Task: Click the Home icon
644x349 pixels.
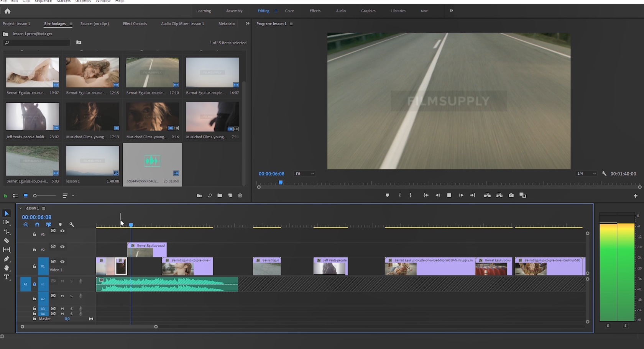Action: pos(8,11)
